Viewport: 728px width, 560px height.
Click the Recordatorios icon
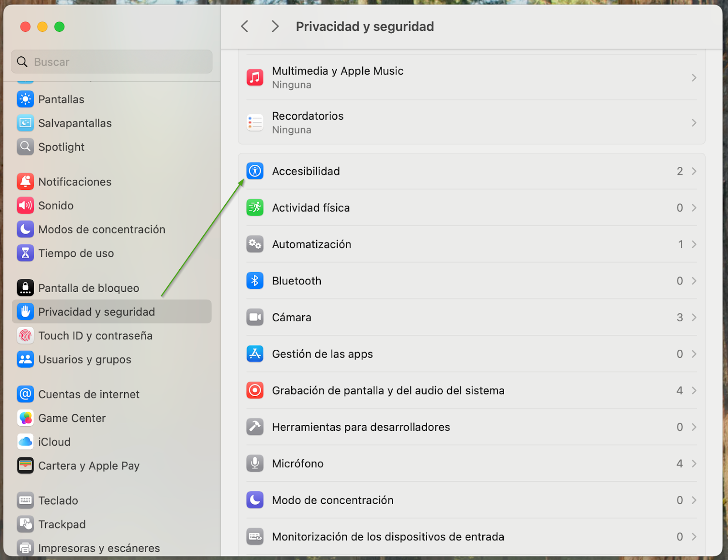coord(255,123)
